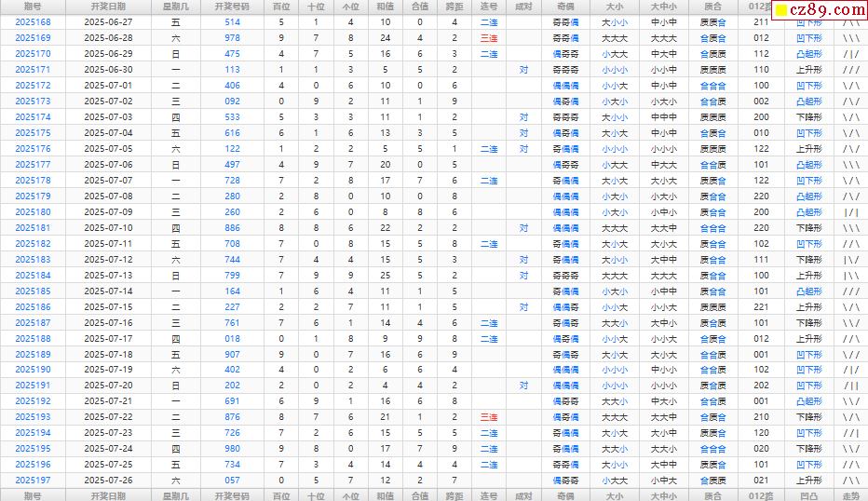Open issue 2025189 link
868x501 pixels.
[x=33, y=354]
